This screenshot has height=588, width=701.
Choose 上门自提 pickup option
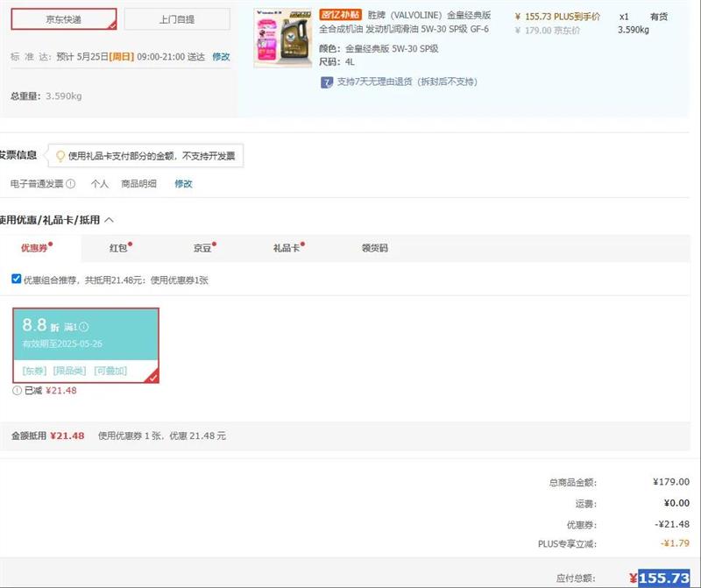click(177, 19)
